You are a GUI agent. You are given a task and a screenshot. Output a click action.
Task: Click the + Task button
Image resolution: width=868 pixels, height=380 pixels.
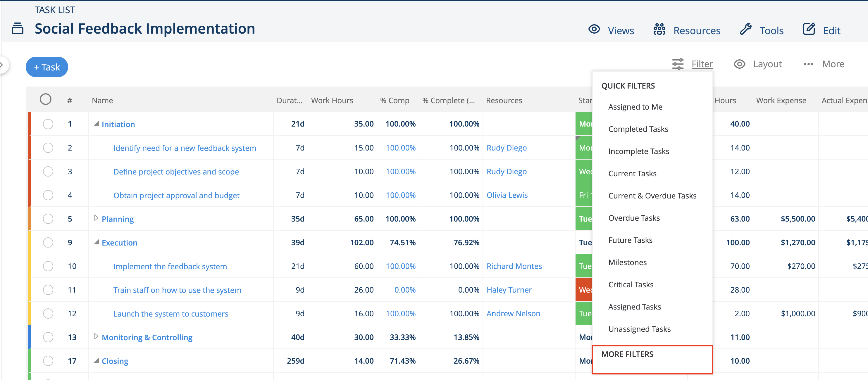click(47, 67)
